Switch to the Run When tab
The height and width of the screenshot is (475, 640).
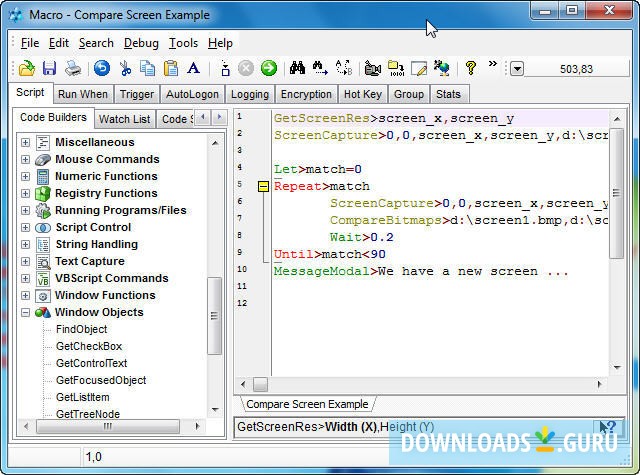pos(83,94)
